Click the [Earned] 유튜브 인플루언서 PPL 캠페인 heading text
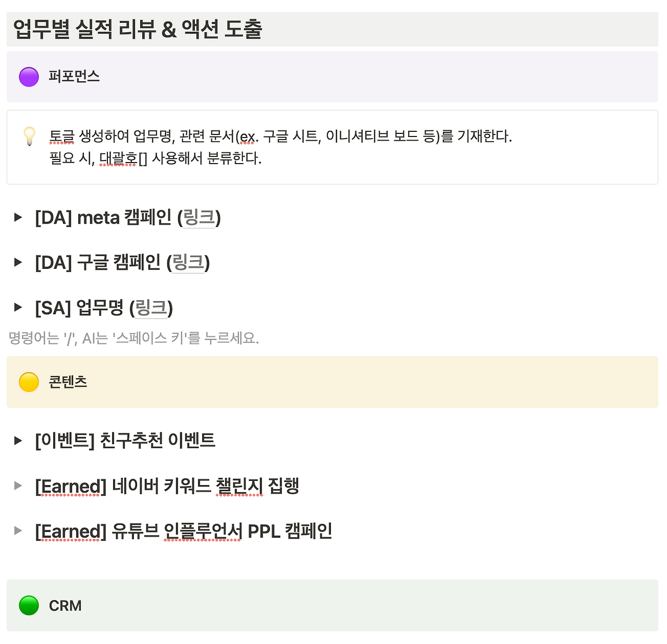The height and width of the screenshot is (644, 667). (183, 531)
